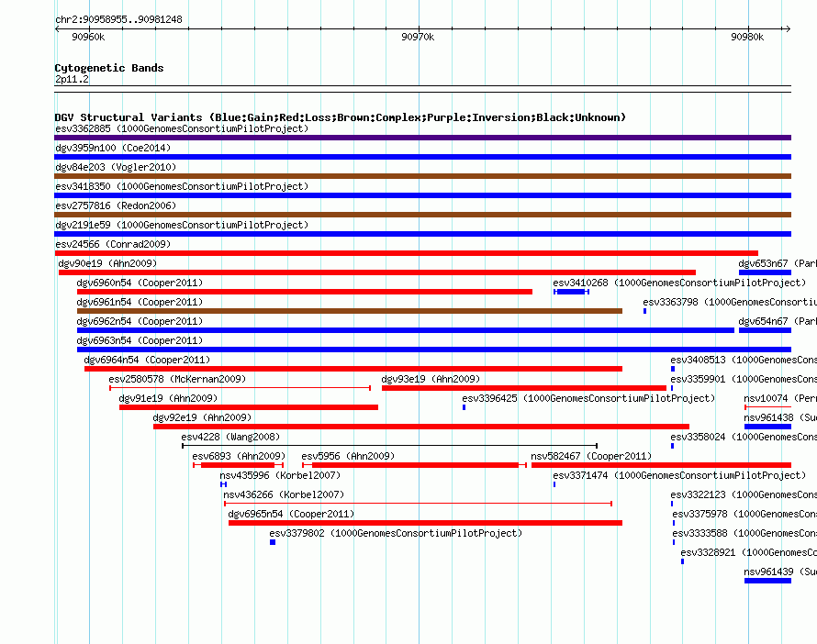Select esv2580578 (McKernan2009) label
This screenshot has width=817, height=644.
pyautogui.click(x=177, y=379)
